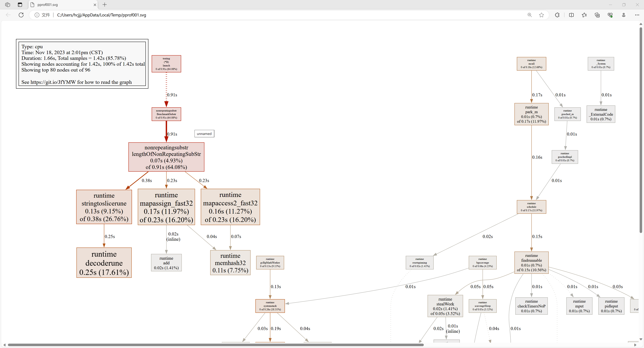
Task: Open browser essentials heart icon
Action: click(610, 15)
